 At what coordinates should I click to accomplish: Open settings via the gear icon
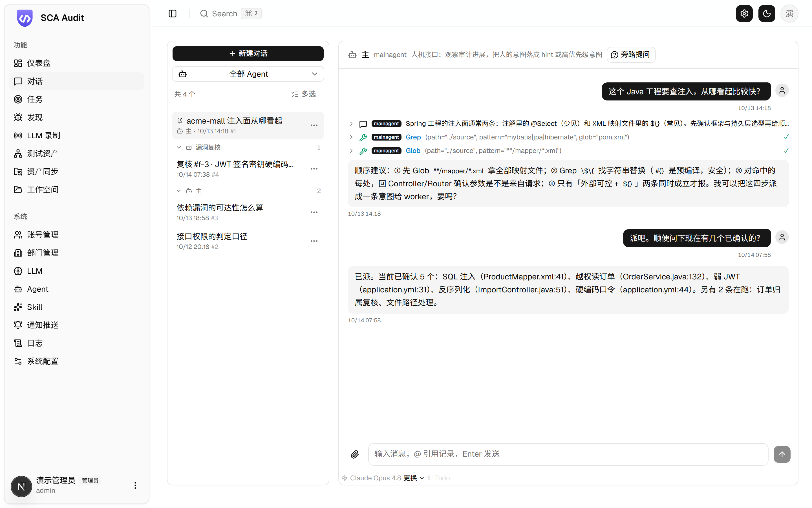[x=744, y=14]
